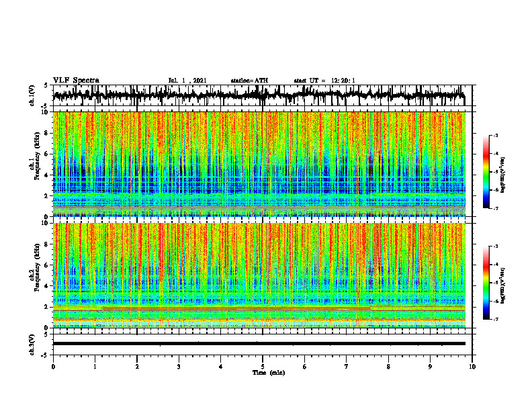Click the "start UT = 12:20:1" text
The height and width of the screenshot is (411, 532).
(x=324, y=81)
